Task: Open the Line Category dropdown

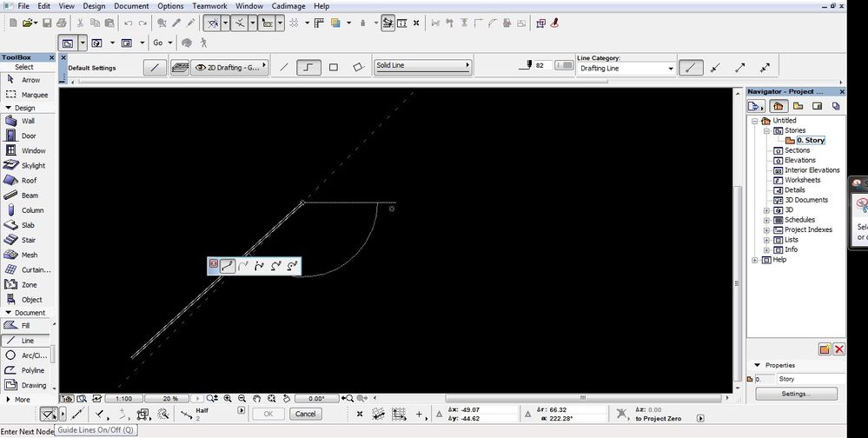Action: click(626, 69)
